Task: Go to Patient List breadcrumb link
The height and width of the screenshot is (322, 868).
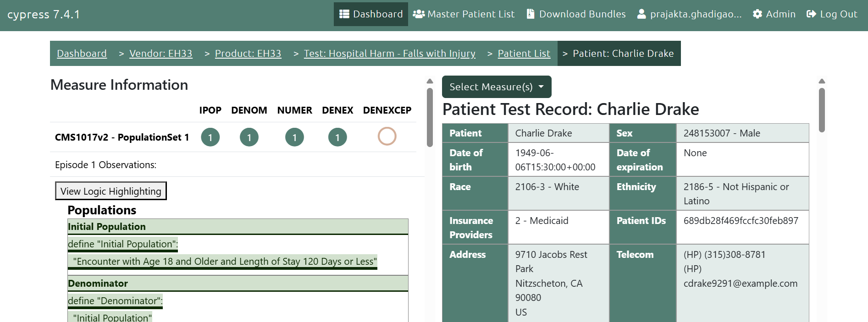Action: pyautogui.click(x=524, y=54)
